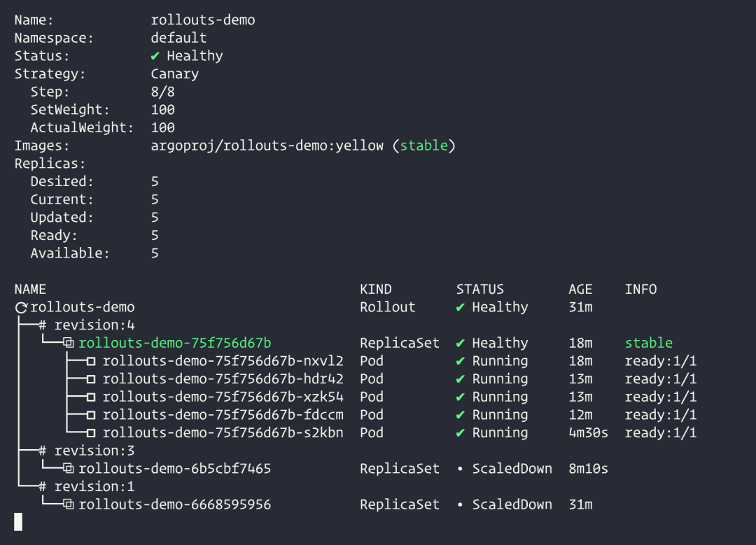Image resolution: width=756 pixels, height=545 pixels.
Task: Select the rollouts-demo-75f756d67b-fdccm pod entry
Action: click(x=223, y=415)
